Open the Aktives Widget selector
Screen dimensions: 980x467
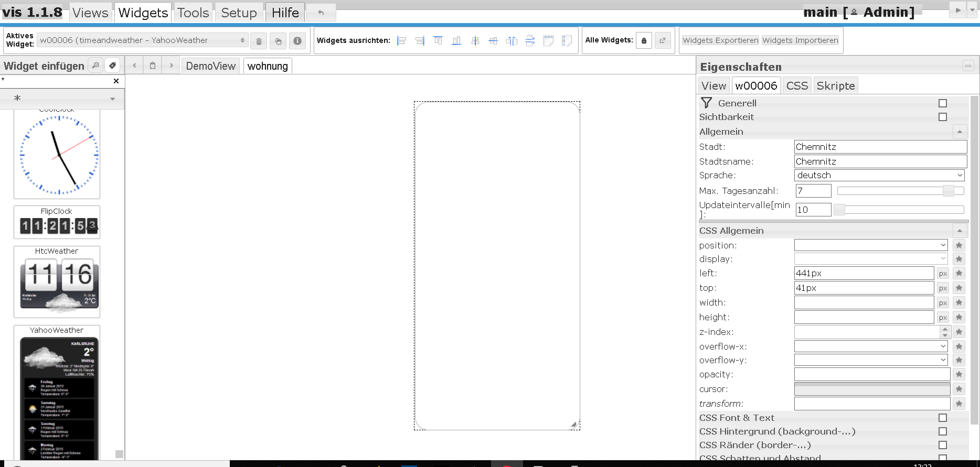[x=142, y=40]
